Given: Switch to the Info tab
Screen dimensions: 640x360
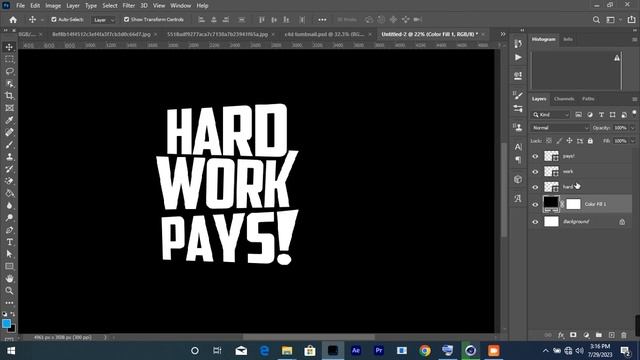Looking at the screenshot, I should [568, 39].
